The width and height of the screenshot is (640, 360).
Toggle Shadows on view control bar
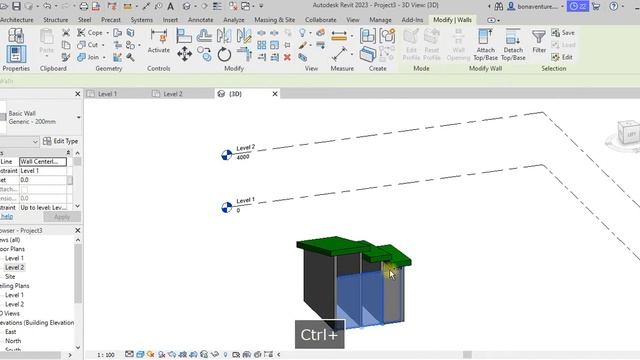[162, 354]
